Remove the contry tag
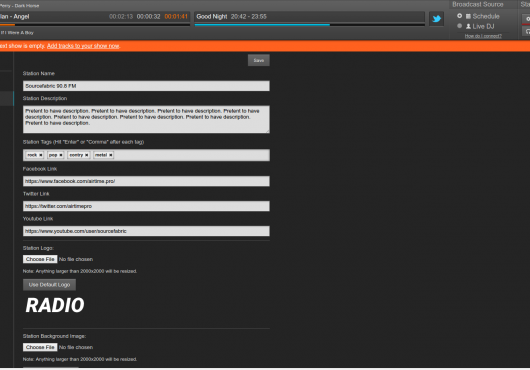Viewport: 530px width, 370px height. (87, 155)
